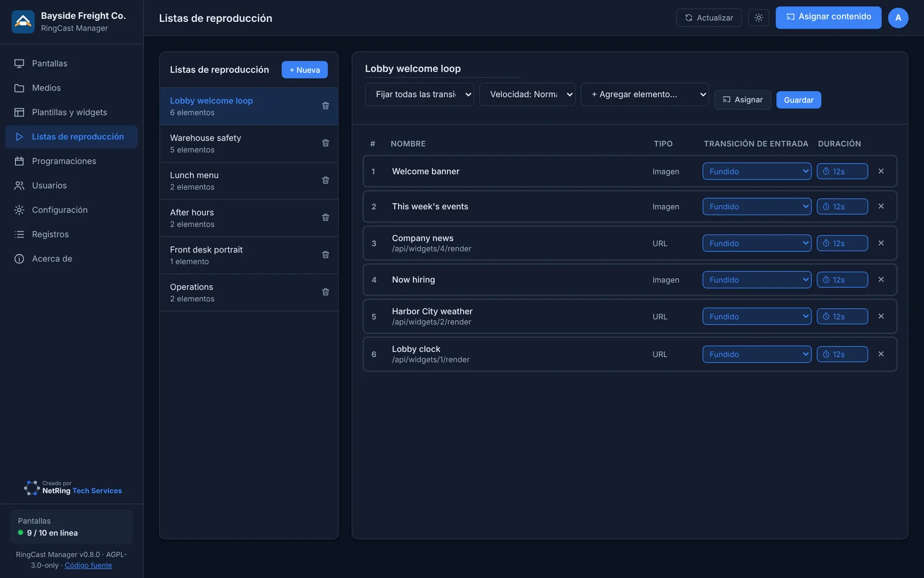Screen dimensions: 924x578
Task: Edit Harbor City weather duration field
Action: 842,316
